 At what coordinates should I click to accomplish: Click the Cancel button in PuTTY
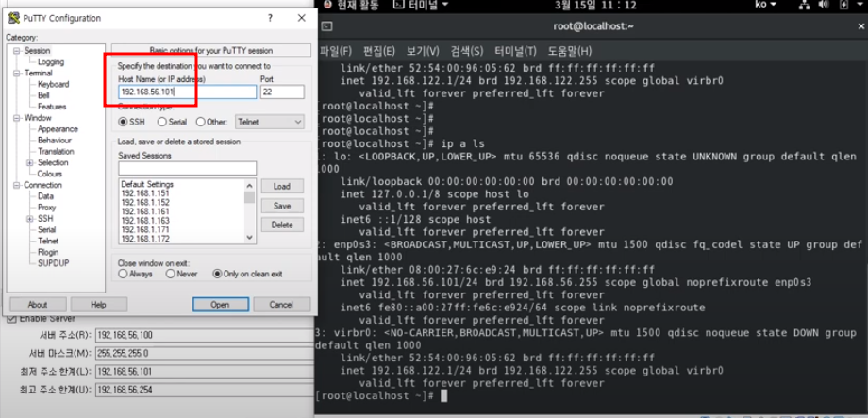pyautogui.click(x=281, y=305)
